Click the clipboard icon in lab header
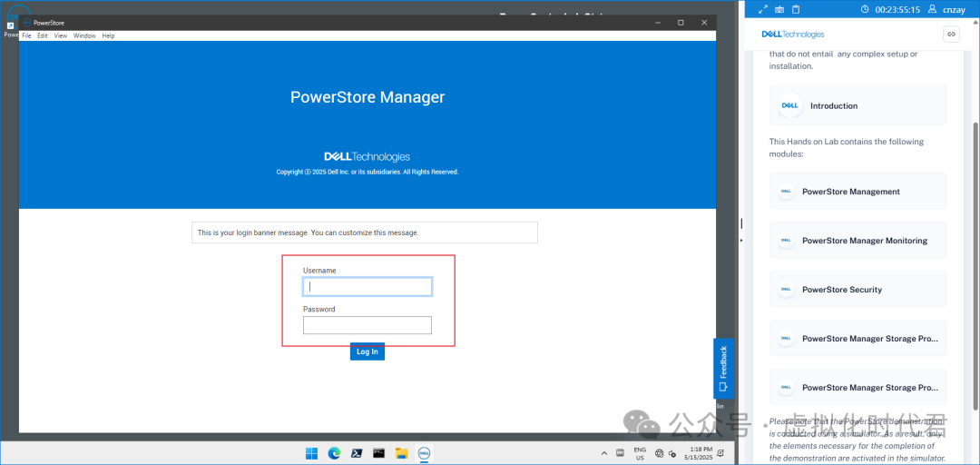The width and height of the screenshot is (980, 465). coord(796,9)
